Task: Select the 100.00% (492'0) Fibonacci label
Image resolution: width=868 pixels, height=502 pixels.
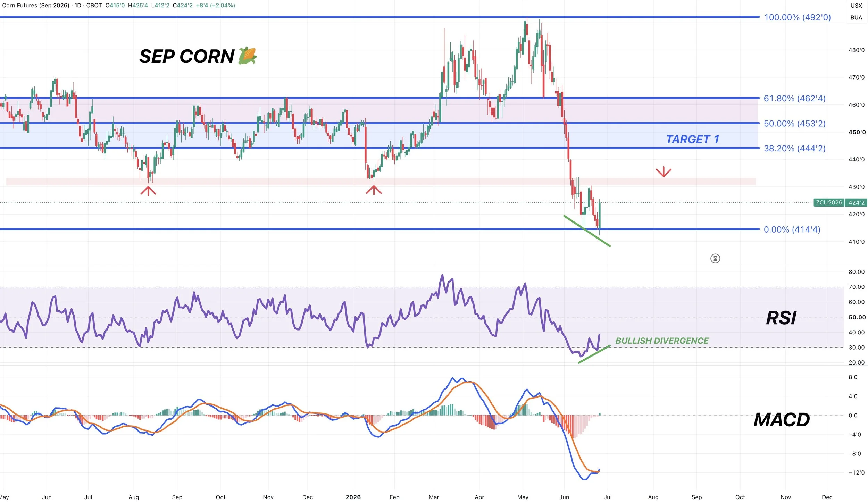Action: 797,17
